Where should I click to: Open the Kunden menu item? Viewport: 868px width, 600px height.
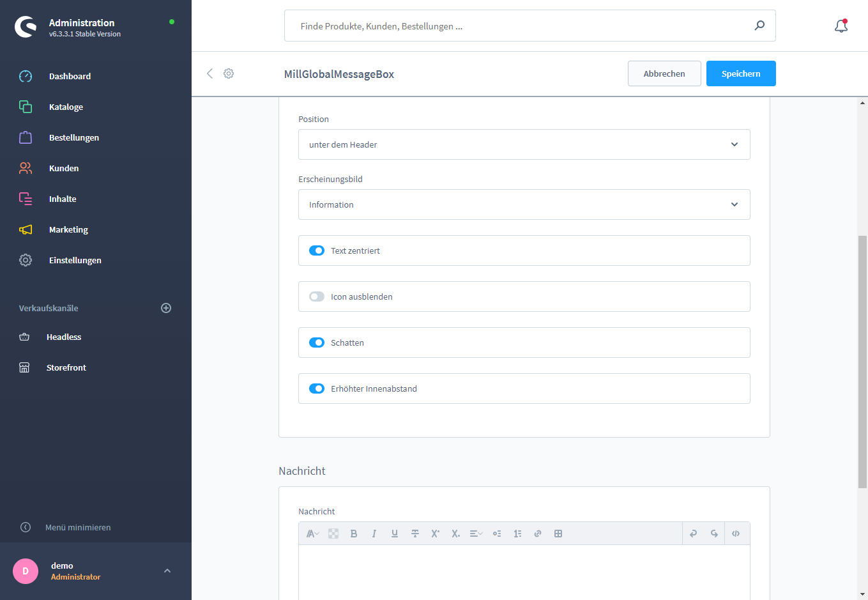pyautogui.click(x=64, y=168)
